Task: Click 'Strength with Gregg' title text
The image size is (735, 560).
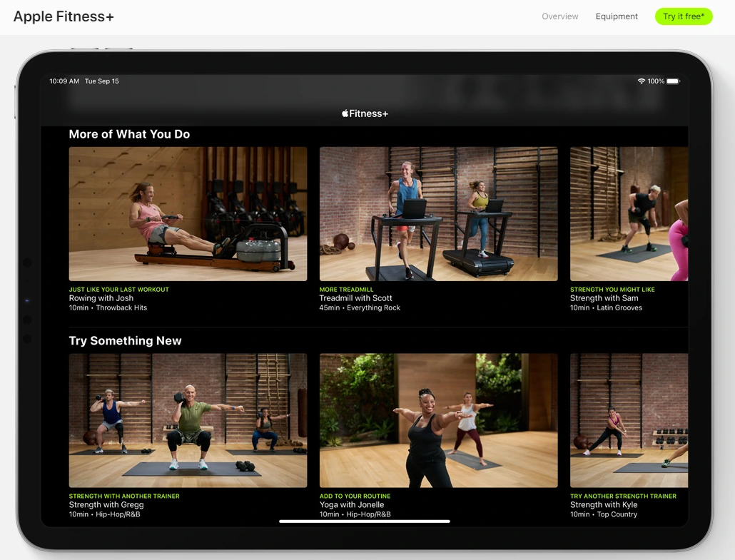Action: pos(106,504)
